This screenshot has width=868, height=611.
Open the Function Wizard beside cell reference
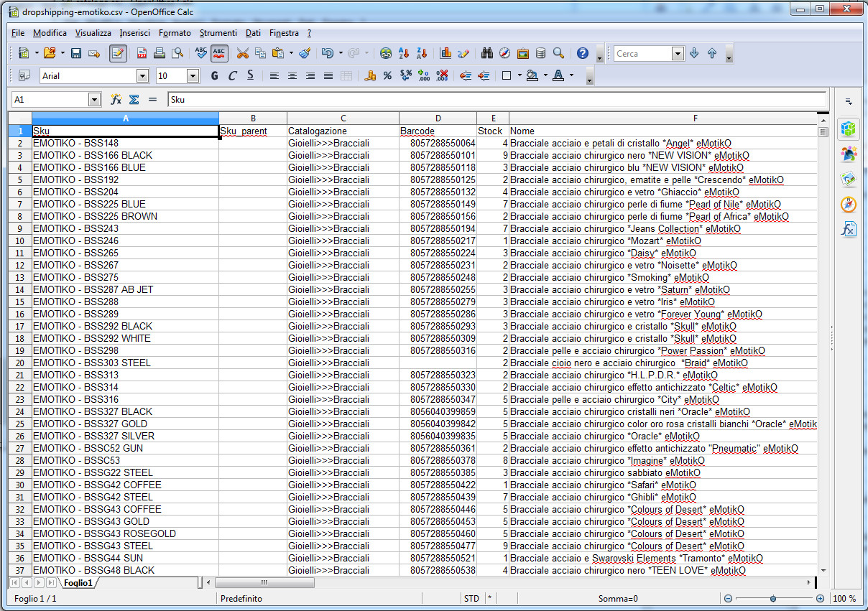[116, 100]
